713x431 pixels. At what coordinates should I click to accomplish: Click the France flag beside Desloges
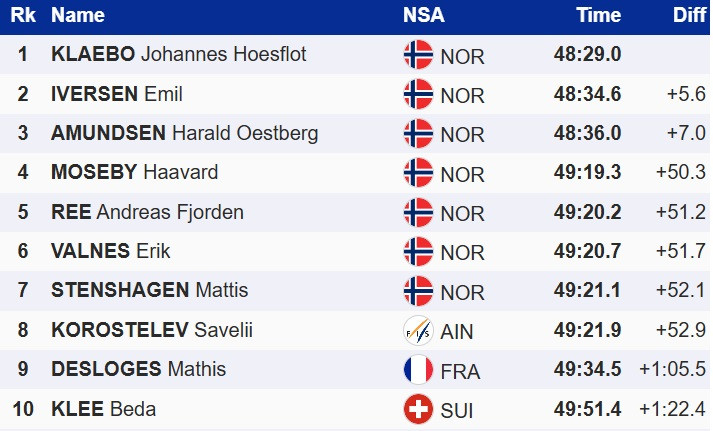coord(418,370)
